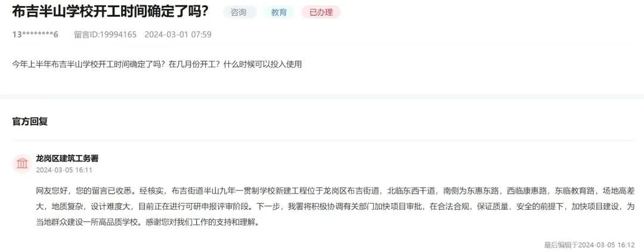
Task: Click the post title 布吉半山学校开工时间确定了吗
Action: (x=110, y=13)
